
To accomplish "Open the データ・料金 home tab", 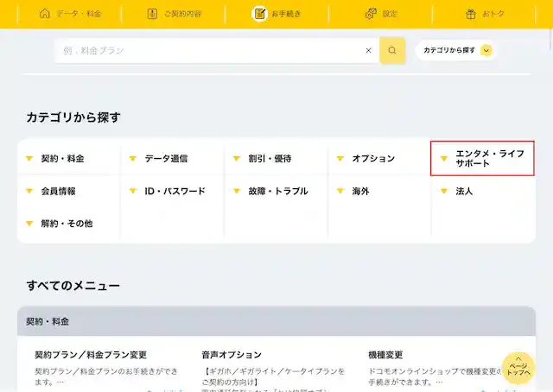I will click(70, 14).
